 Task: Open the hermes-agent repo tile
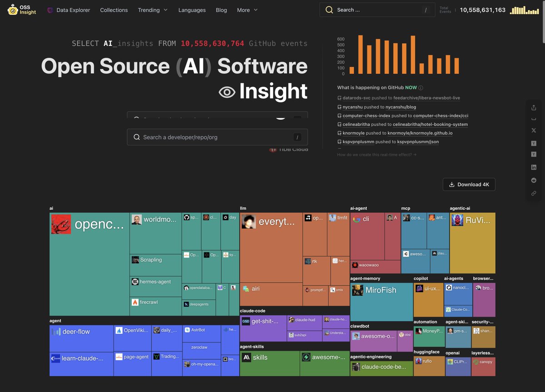[x=156, y=287]
